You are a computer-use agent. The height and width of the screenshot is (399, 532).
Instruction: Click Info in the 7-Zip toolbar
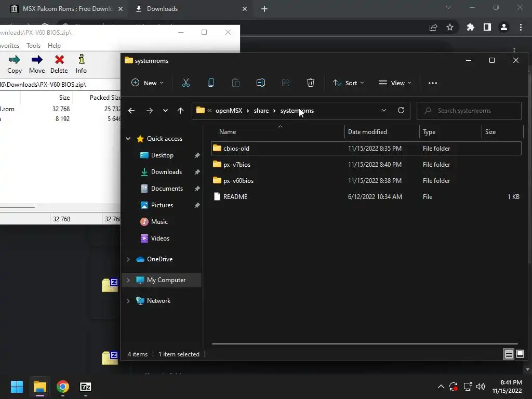(81, 64)
